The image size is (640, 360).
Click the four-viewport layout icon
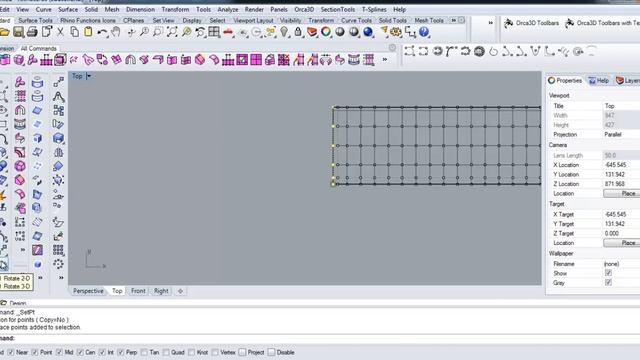[x=214, y=32]
